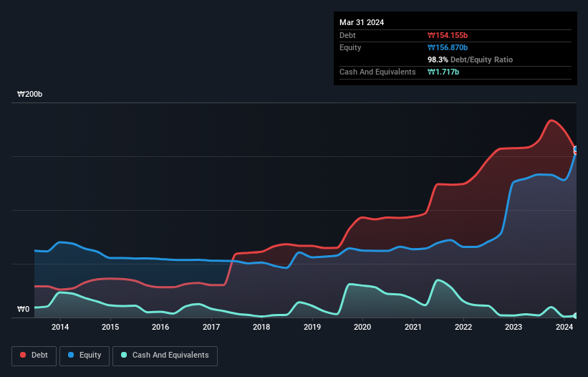This screenshot has width=588, height=377.
Task: Click the 2022 x-axis label
Action: [463, 327]
